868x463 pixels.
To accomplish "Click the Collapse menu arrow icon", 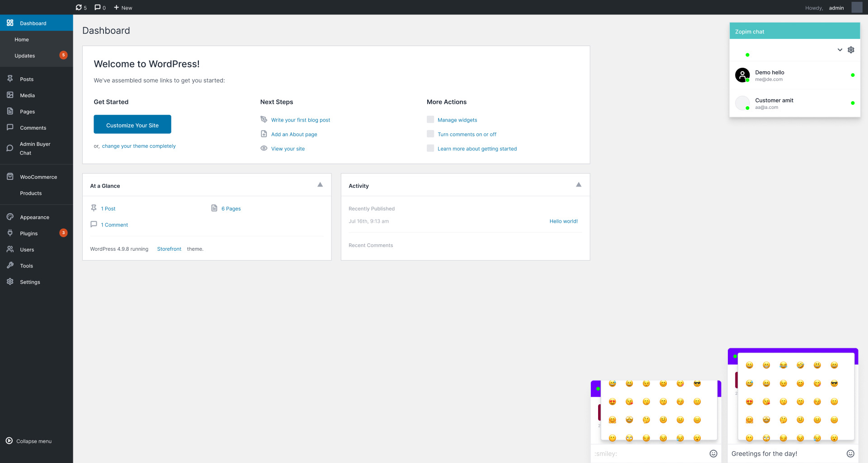I will pyautogui.click(x=9, y=441).
